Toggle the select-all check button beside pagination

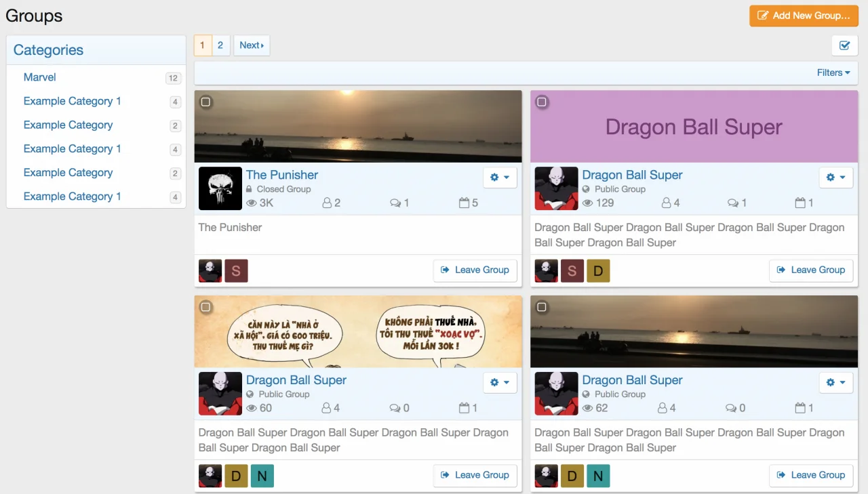(845, 45)
